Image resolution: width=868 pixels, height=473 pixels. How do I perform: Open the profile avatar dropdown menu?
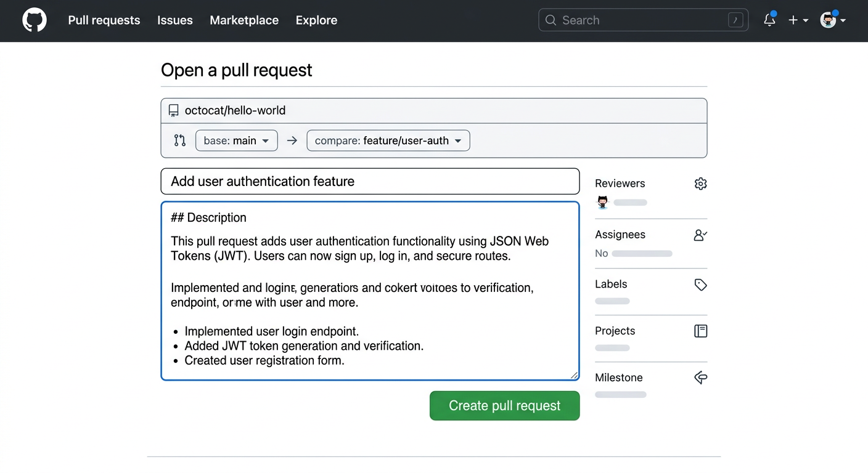click(829, 20)
